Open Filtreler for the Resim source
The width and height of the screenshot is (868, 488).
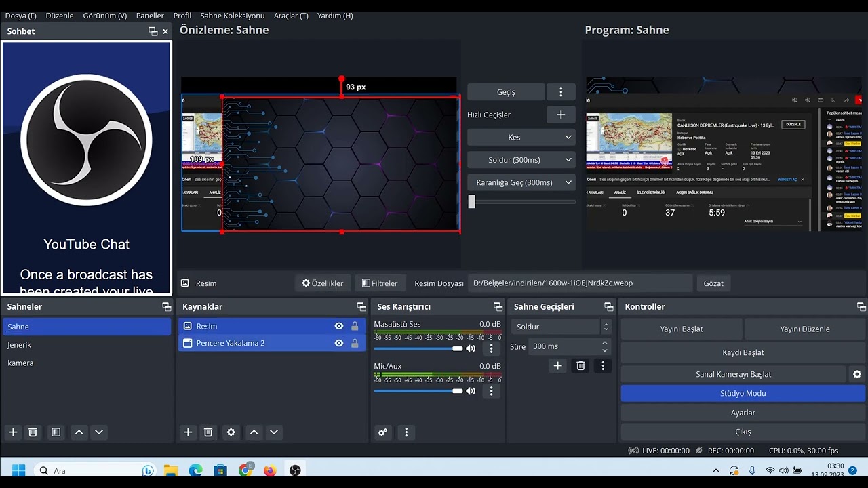380,283
